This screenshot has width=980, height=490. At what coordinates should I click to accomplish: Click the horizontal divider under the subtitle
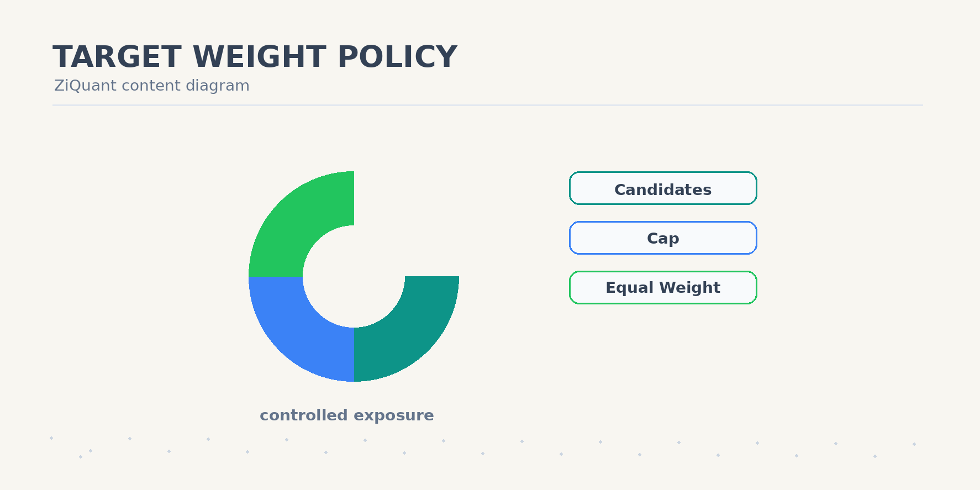coord(488,105)
